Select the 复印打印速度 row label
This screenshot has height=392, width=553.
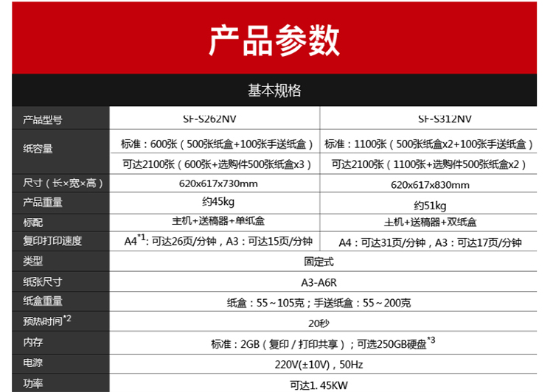point(52,241)
